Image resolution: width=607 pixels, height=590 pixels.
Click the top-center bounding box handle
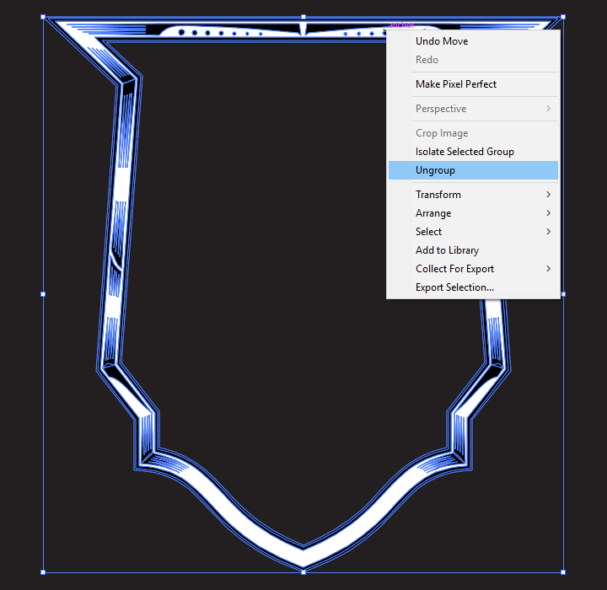tap(303, 17)
